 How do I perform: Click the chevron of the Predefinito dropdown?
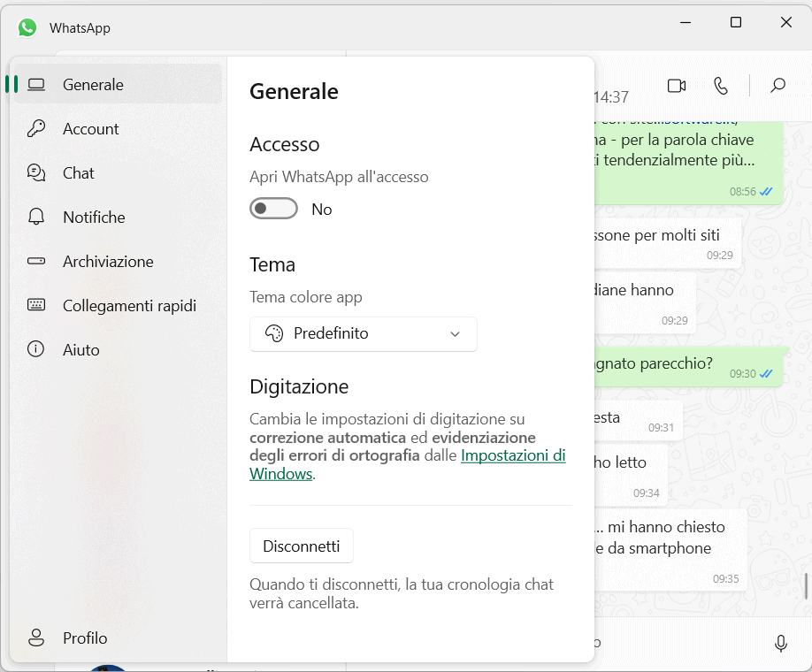[455, 334]
